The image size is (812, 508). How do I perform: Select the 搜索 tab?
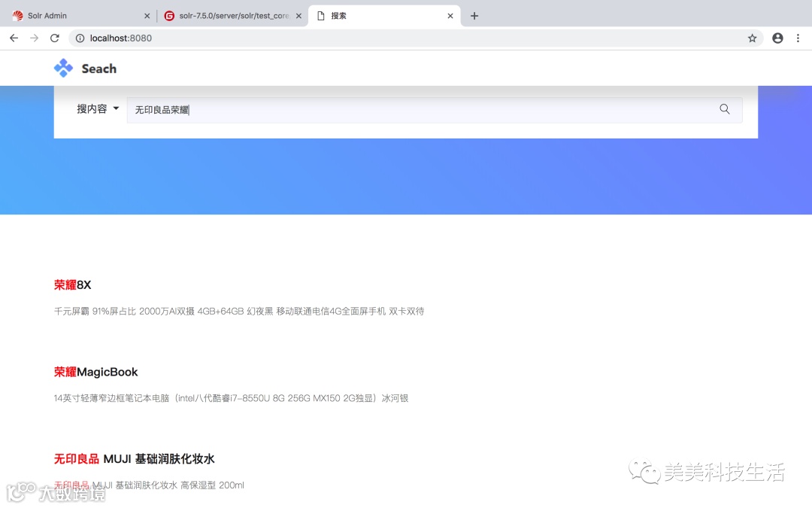click(x=384, y=16)
